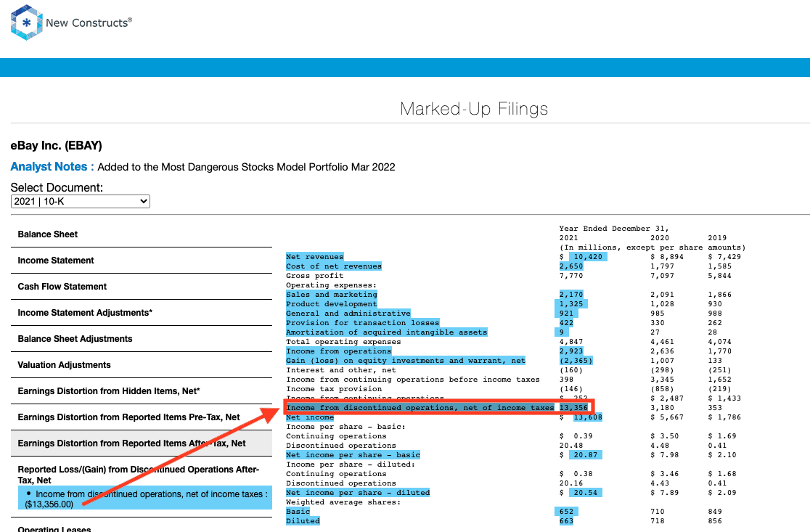Click Amortization of acquired intangible assets label

click(x=386, y=332)
